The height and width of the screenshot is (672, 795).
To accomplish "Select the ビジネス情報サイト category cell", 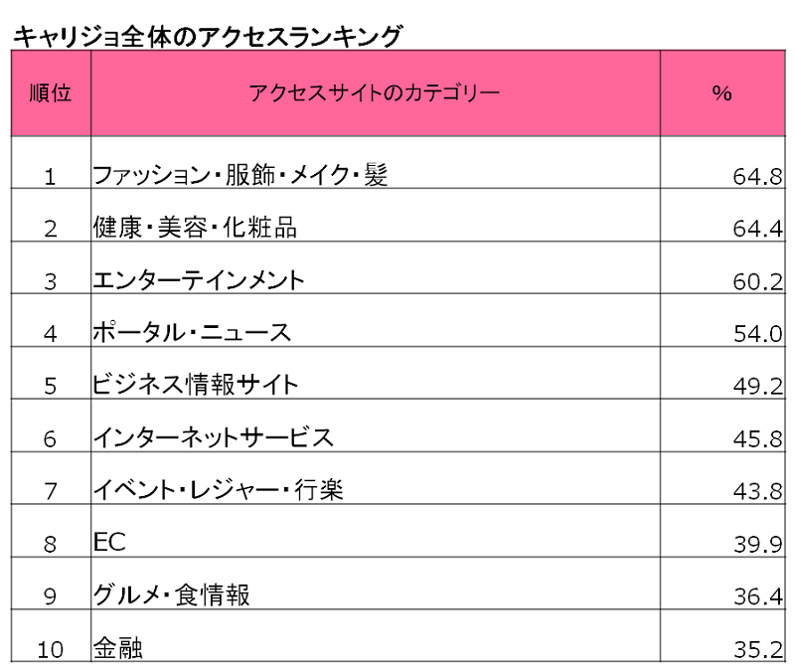I will tap(196, 386).
